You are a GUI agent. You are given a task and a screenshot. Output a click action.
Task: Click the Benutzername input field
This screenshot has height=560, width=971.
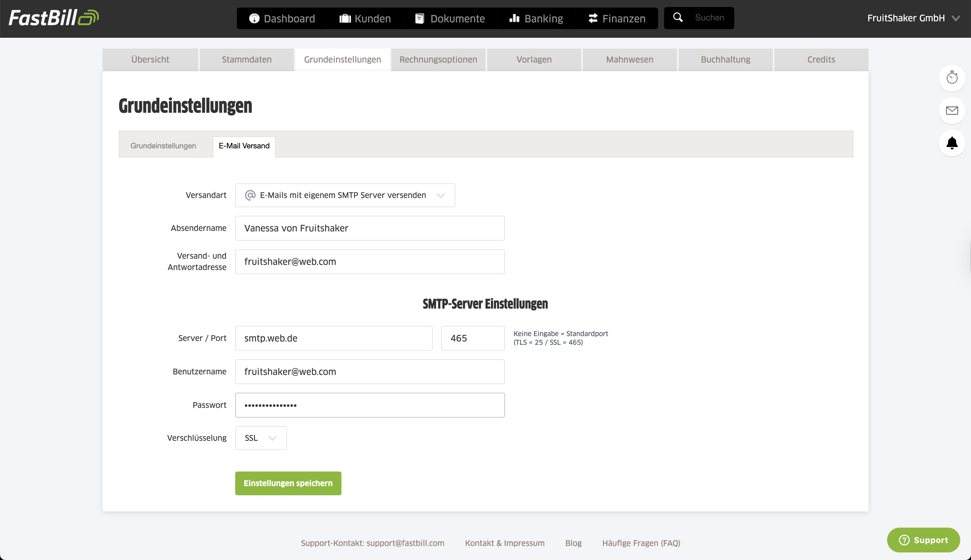370,371
